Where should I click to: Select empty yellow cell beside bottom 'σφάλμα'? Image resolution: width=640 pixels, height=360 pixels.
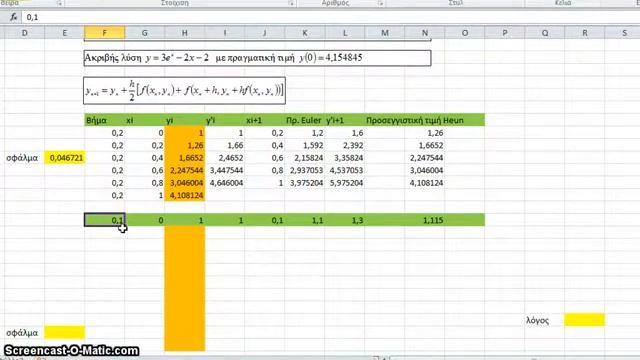coord(64,332)
